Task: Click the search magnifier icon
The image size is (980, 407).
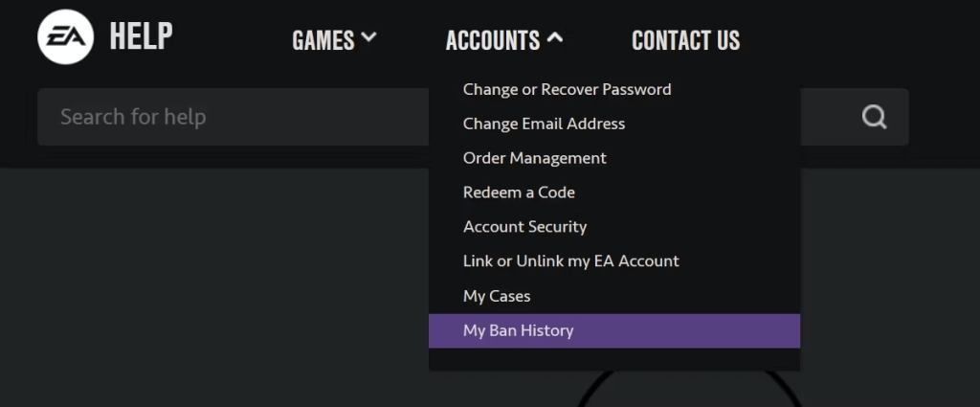Action: (x=874, y=117)
